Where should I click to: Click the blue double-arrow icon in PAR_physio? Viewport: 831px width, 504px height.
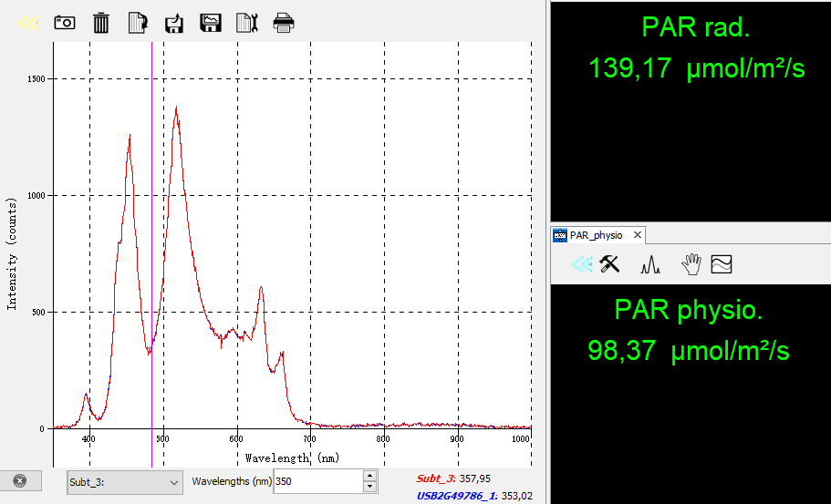(581, 264)
